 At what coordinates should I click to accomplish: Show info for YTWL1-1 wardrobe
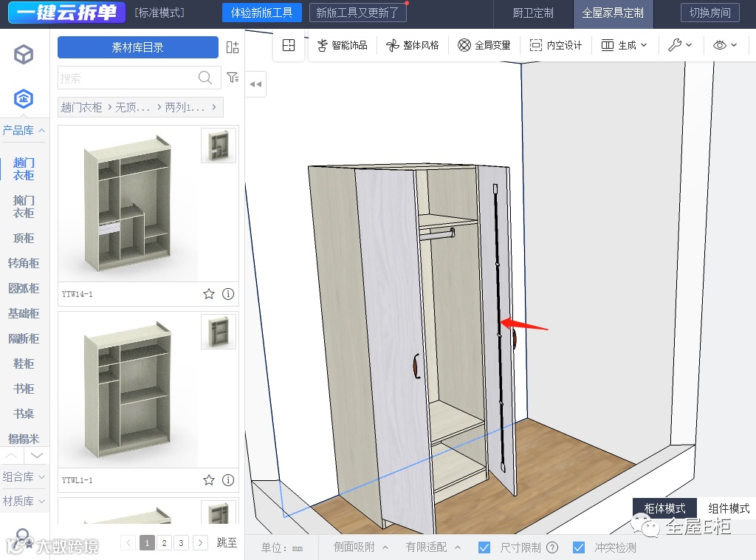[228, 480]
